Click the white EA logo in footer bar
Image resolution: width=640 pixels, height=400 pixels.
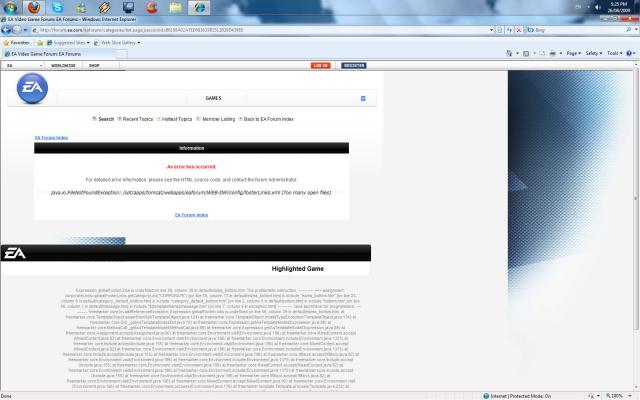point(15,253)
